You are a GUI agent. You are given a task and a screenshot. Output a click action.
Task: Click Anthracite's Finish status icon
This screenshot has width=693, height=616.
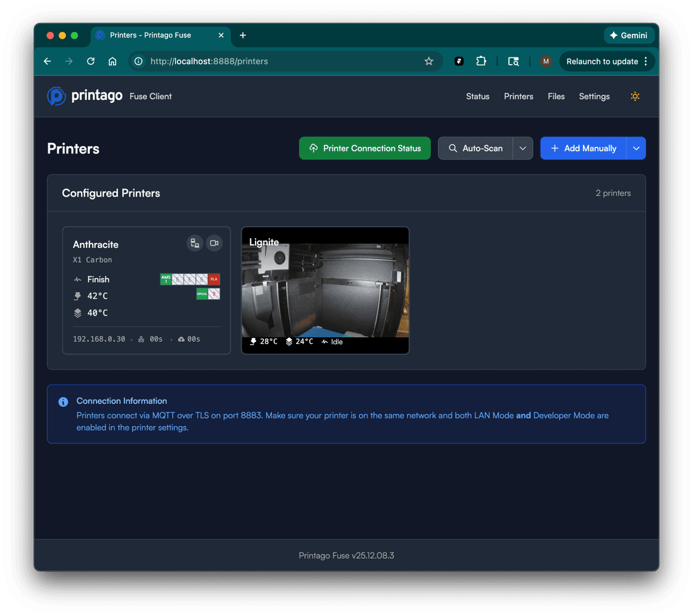(78, 279)
